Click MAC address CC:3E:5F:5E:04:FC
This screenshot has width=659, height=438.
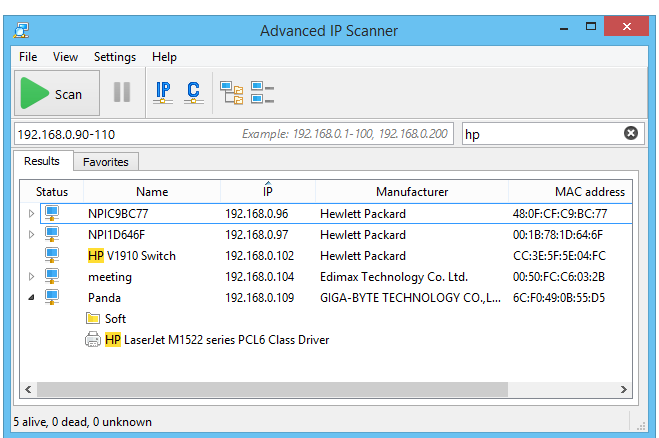pyautogui.click(x=559, y=256)
